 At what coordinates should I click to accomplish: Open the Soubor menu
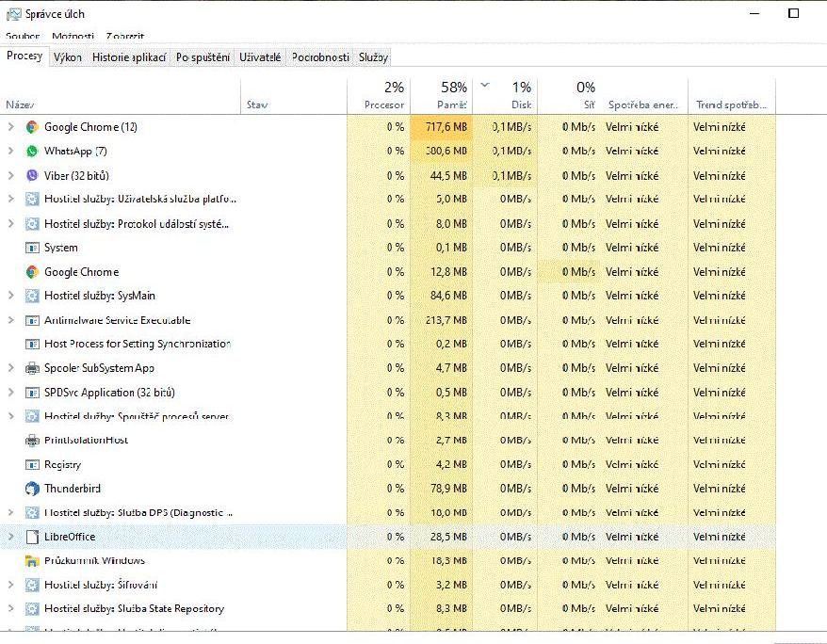23,36
